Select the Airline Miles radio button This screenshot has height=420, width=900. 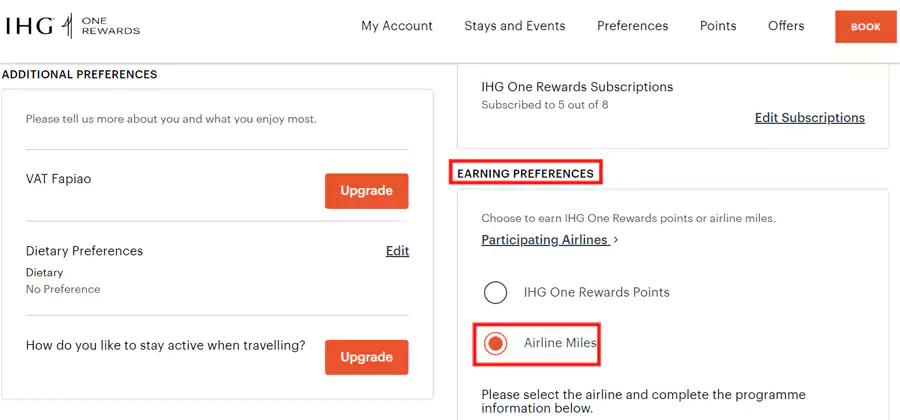click(495, 344)
